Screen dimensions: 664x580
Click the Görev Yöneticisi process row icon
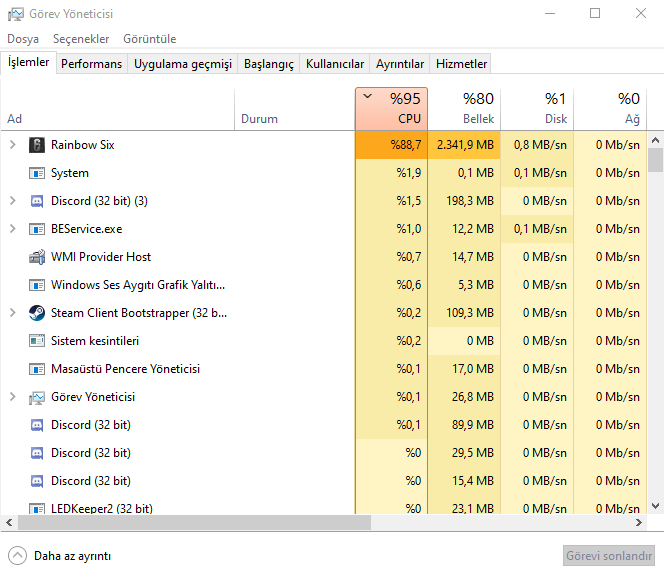pyautogui.click(x=37, y=397)
